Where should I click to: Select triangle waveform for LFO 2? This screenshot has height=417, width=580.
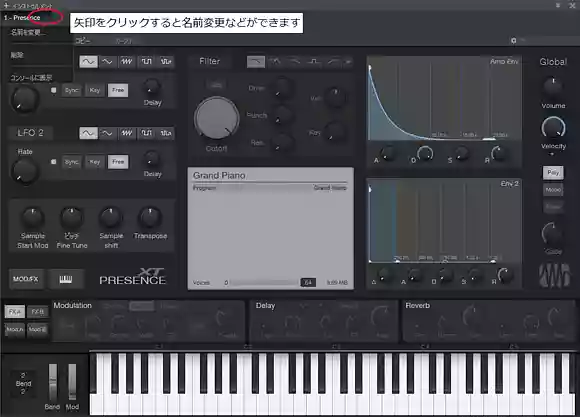pos(107,133)
